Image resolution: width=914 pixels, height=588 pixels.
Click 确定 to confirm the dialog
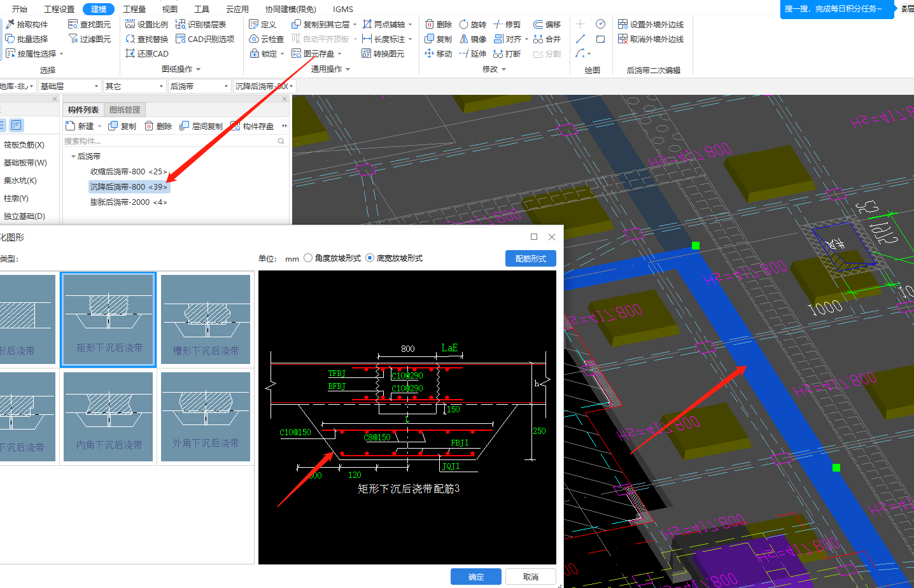pyautogui.click(x=476, y=577)
